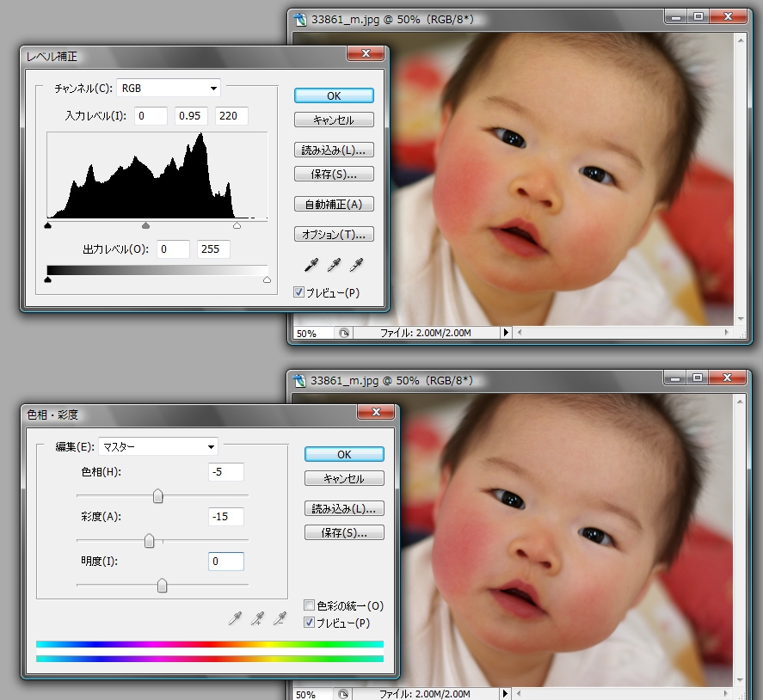
Task: Click the document icon in lower image title bar
Action: coord(299,380)
